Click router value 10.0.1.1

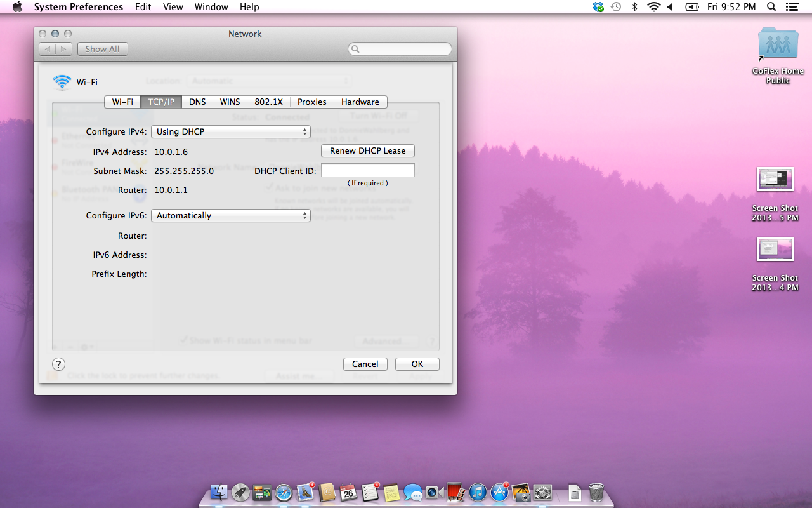tap(171, 190)
